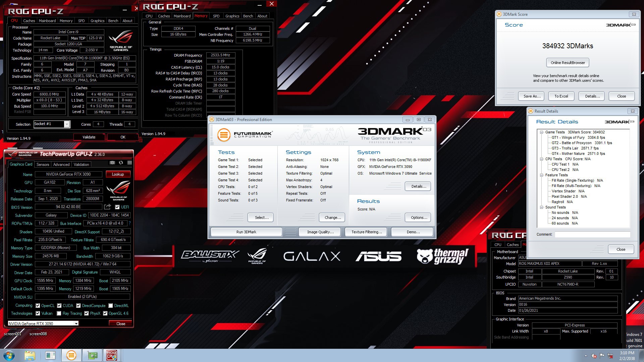
Task: Enable the Ray Tracing checkbox
Action: pyautogui.click(x=59, y=313)
